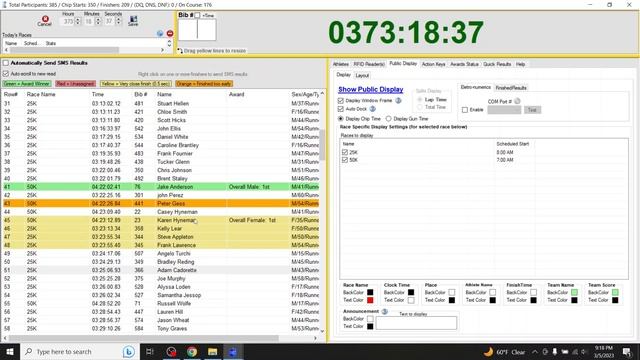
Task: Uncheck Auto Dock checkbox
Action: (341, 109)
